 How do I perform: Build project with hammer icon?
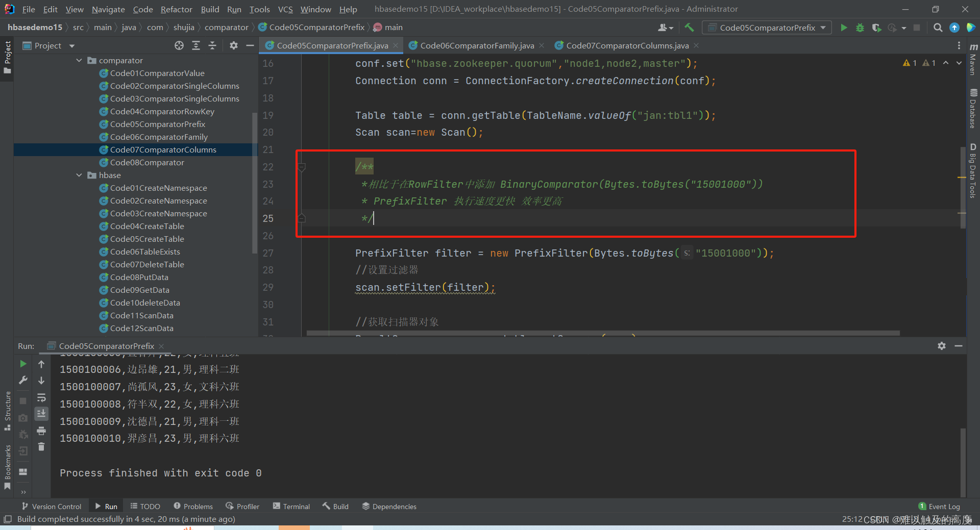point(689,28)
